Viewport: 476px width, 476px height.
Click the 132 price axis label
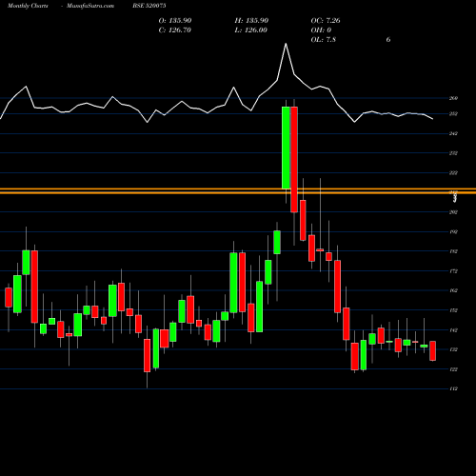click(x=453, y=349)
